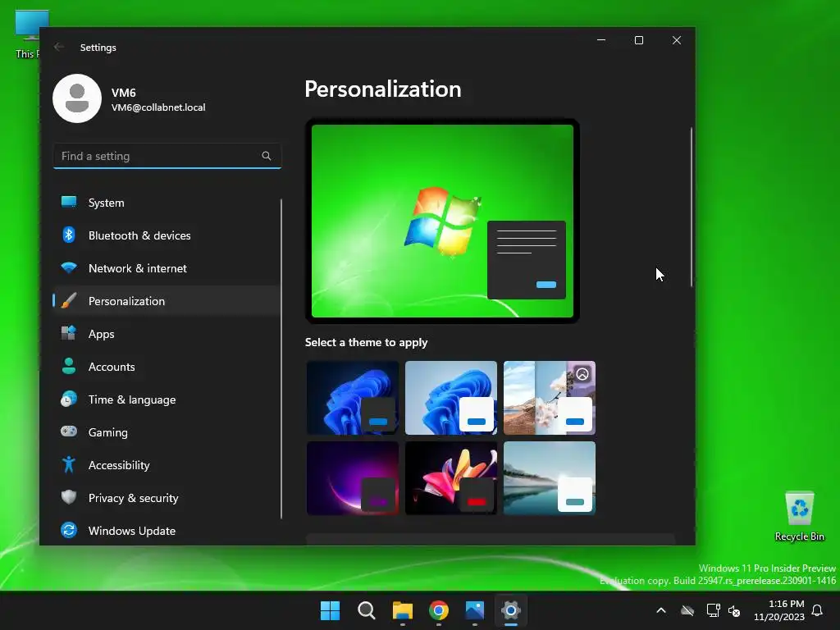Click the network tray icon

(x=713, y=610)
